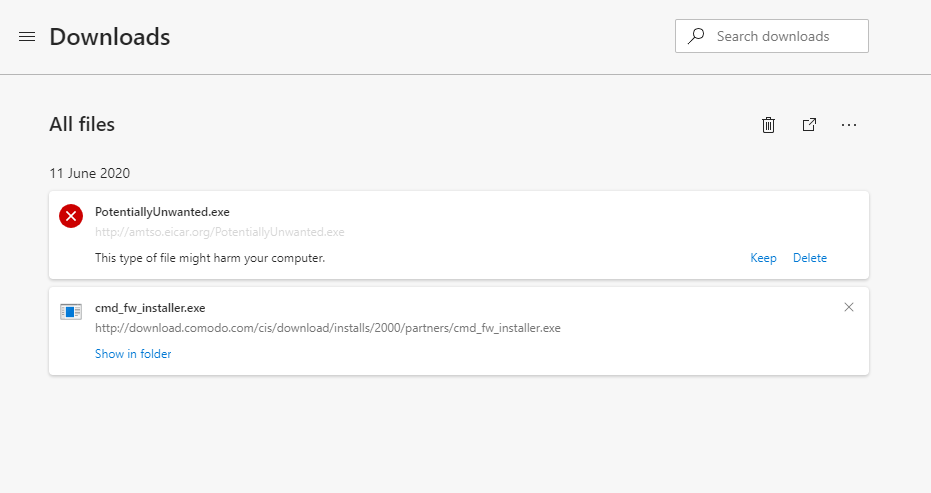Viewport: 931px width, 493px height.
Task: Click the download.comodo.com source URL
Action: pos(327,328)
